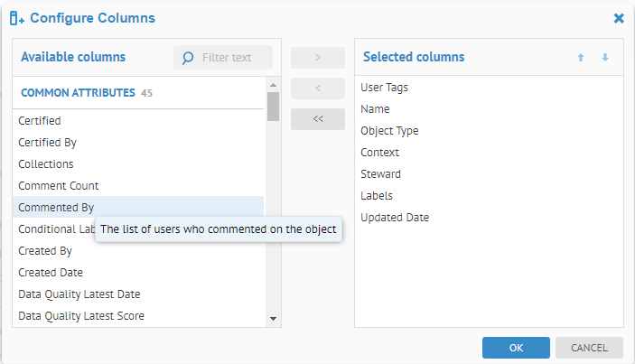Viewport: 635px width, 364px height.
Task: Close the Configure Columns dialog
Action: point(619,18)
